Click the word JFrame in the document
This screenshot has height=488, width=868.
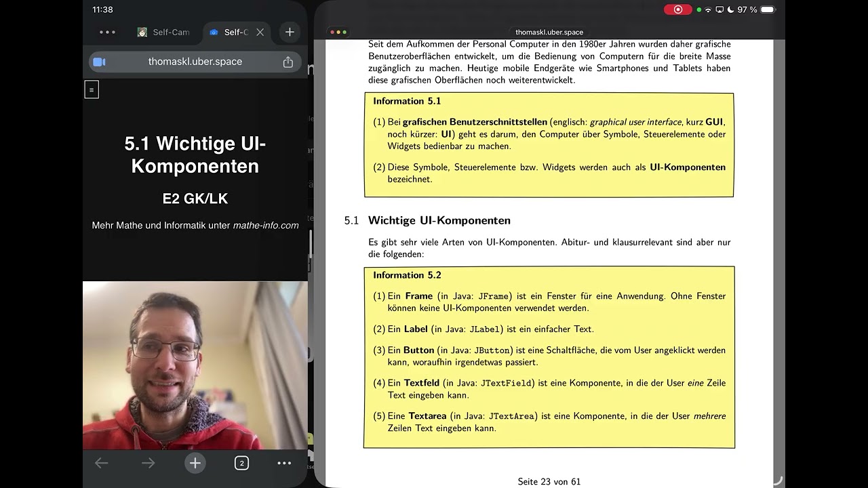tap(494, 296)
